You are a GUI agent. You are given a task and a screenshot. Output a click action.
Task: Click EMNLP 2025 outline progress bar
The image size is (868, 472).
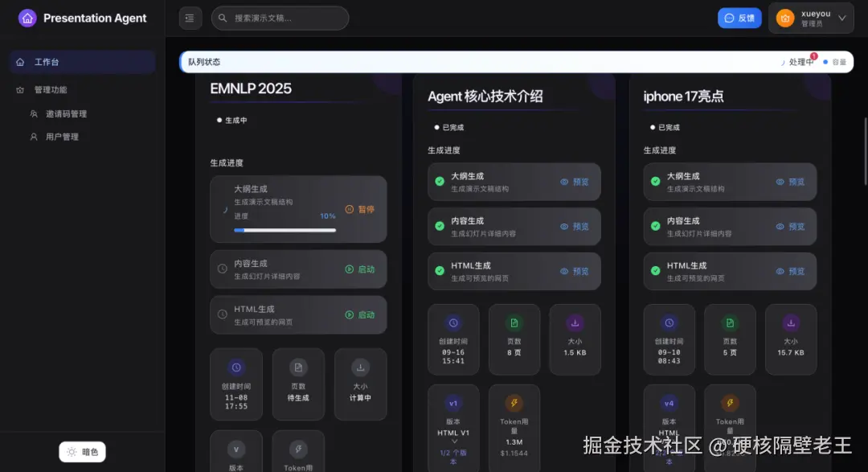[285, 230]
